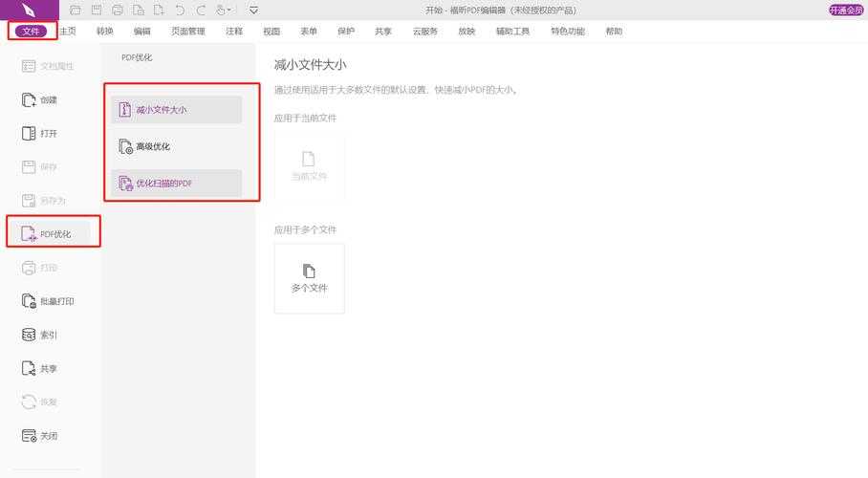868x478 pixels.
Task: Switch to the 页面管理 (Page Management) tab
Action: click(187, 32)
